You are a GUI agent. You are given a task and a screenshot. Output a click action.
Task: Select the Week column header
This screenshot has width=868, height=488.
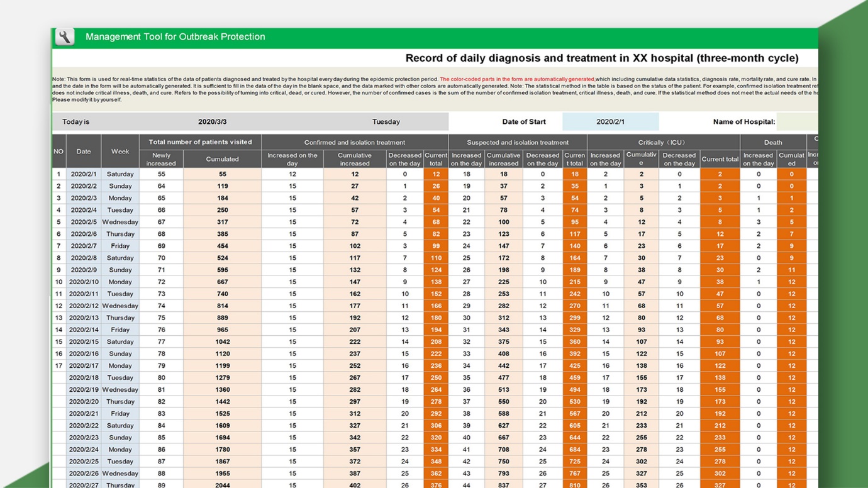[120, 152]
